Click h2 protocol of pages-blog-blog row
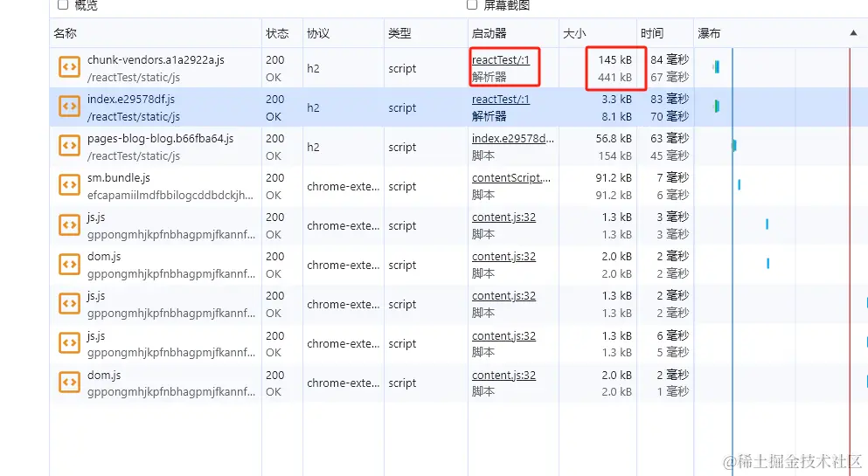The image size is (868, 476). (313, 147)
